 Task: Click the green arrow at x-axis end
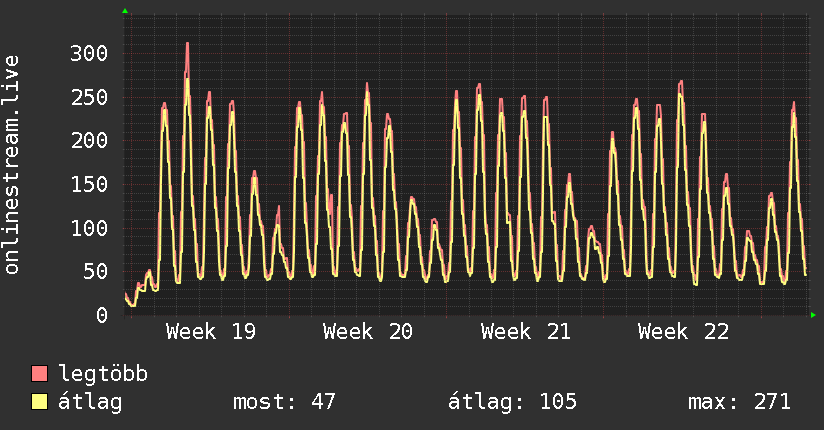point(813,315)
